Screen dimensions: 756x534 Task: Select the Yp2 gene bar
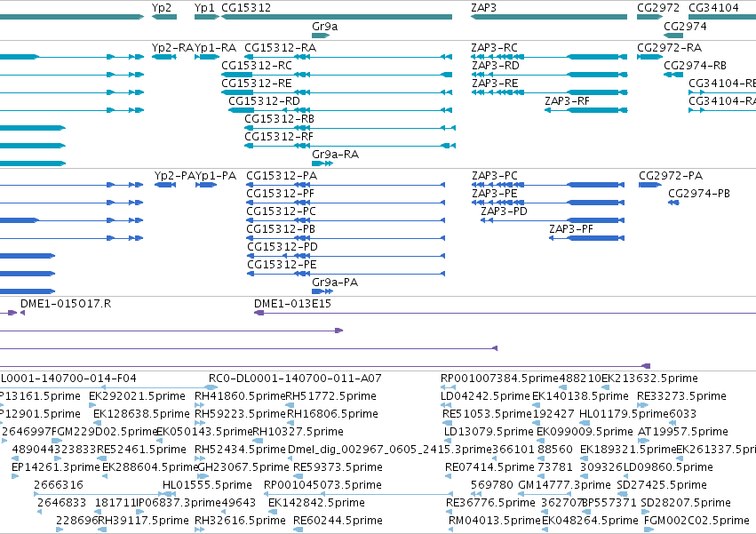[164, 17]
